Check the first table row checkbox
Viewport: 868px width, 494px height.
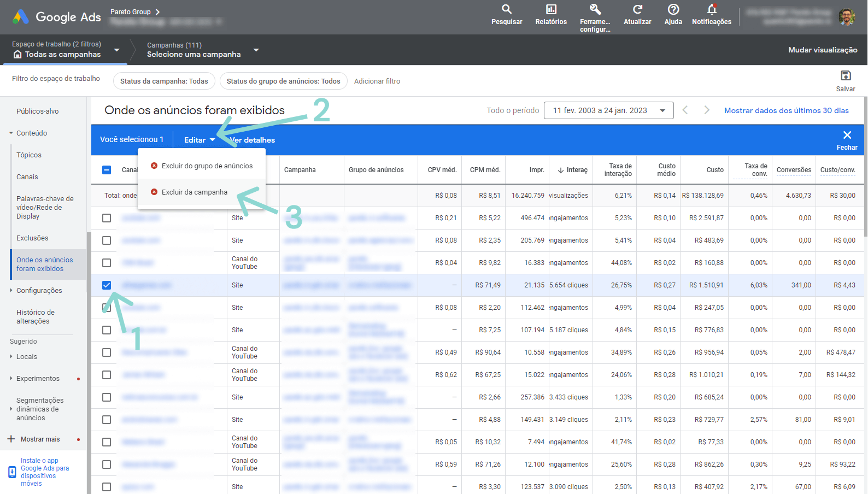coord(107,218)
